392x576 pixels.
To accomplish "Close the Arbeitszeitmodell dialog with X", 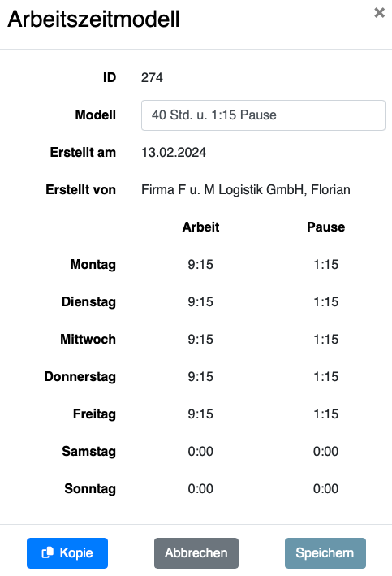I will click(379, 13).
